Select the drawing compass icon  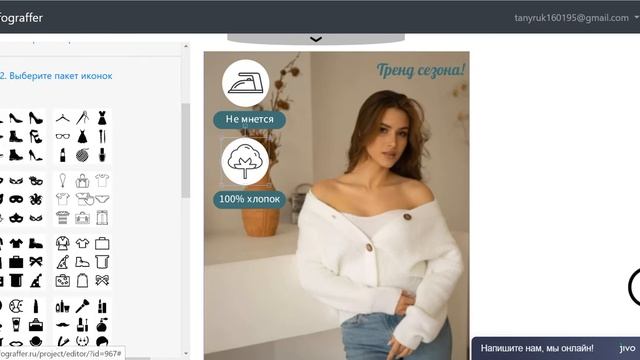coord(82,118)
